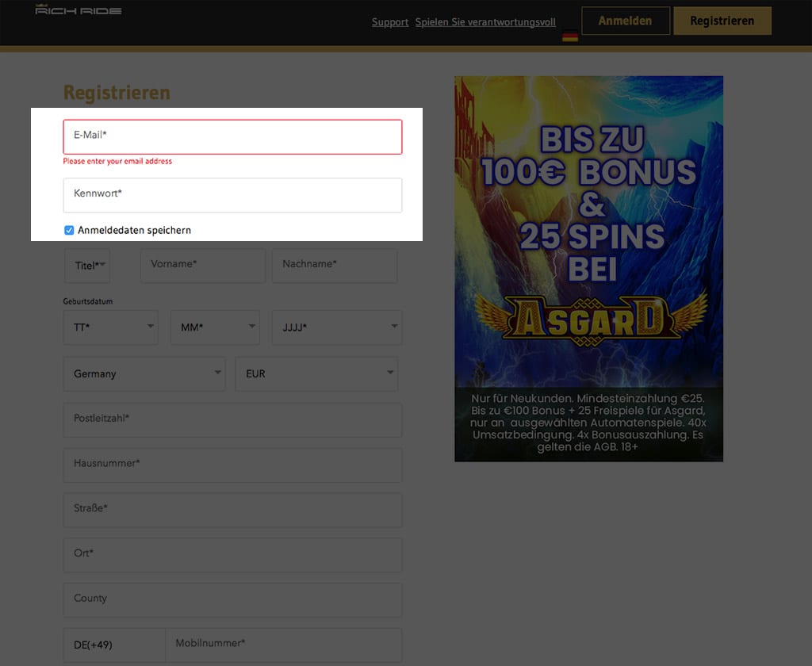Open the JJJJ year dropdown
This screenshot has height=666, width=812.
click(337, 327)
